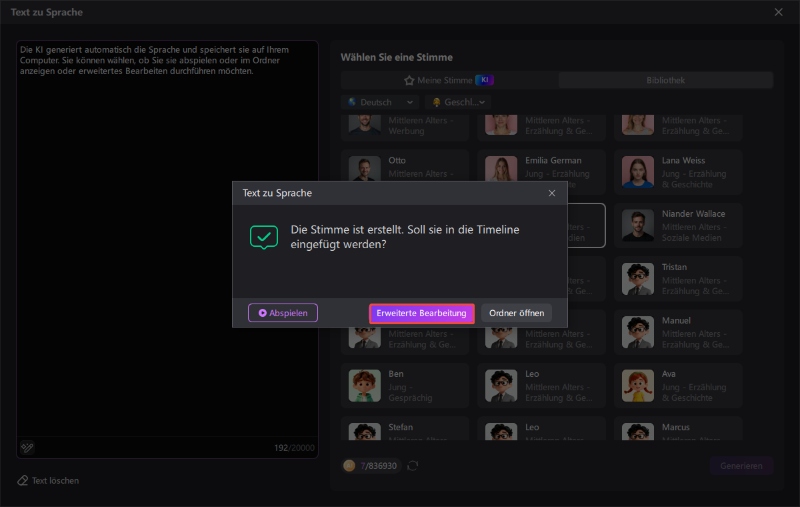Click the AI text tool icon in editor corner
The width and height of the screenshot is (800, 507).
point(27,447)
